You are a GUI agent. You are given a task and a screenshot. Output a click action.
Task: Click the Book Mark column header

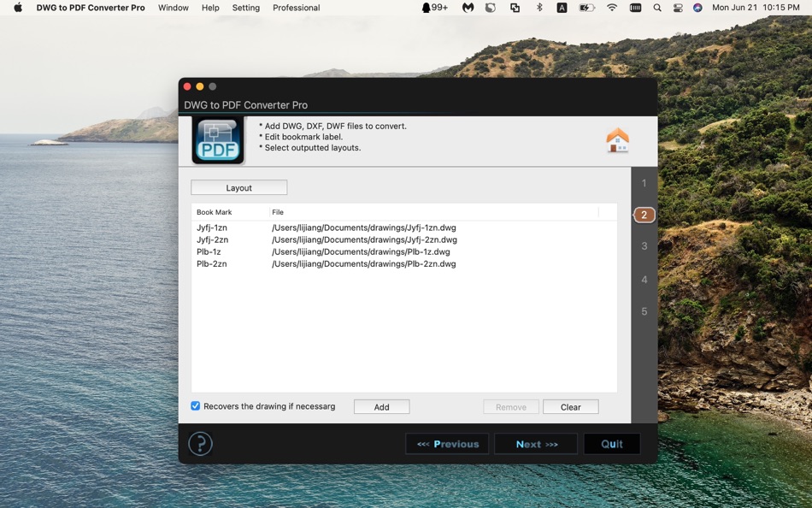pos(214,212)
